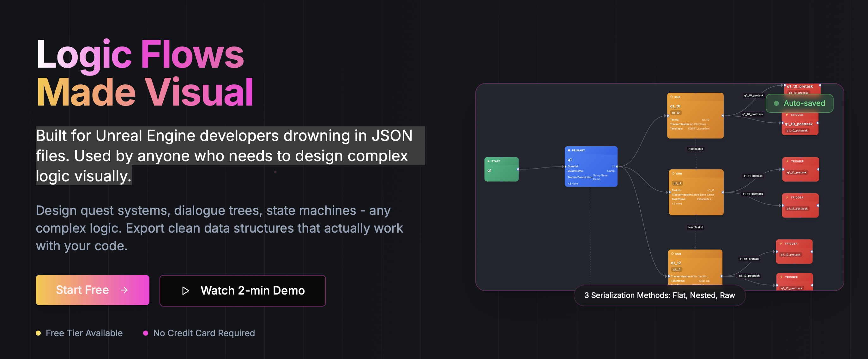
Task: Select the orange q1_t2 SUB node
Action: 695,267
